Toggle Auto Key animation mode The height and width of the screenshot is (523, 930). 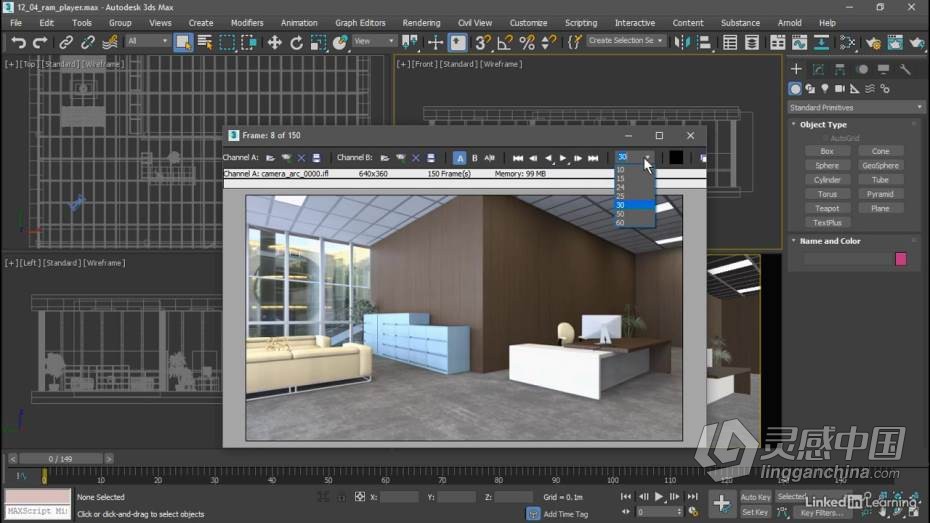(x=755, y=498)
